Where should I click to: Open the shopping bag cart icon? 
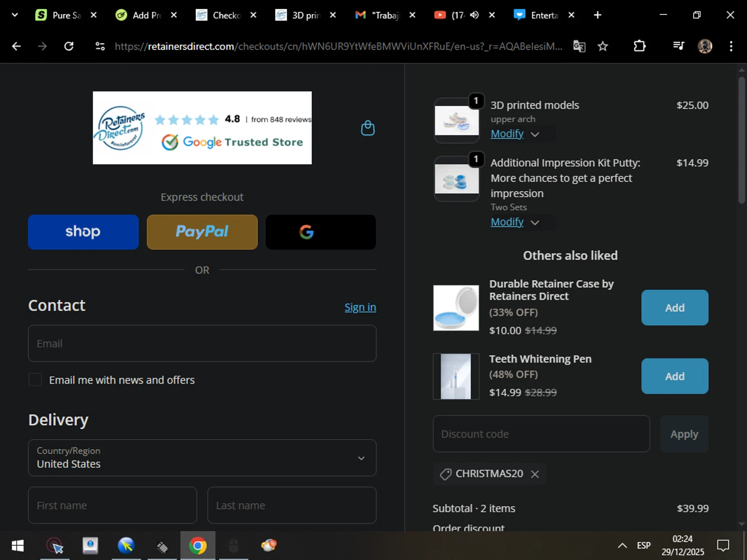pyautogui.click(x=368, y=128)
